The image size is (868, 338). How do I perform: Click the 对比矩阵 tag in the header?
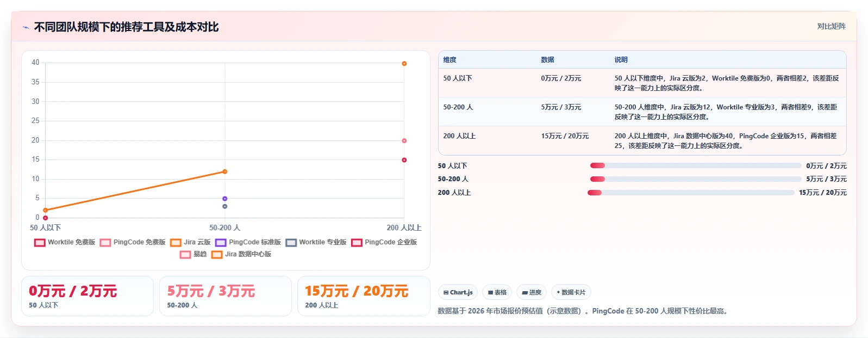(x=831, y=26)
